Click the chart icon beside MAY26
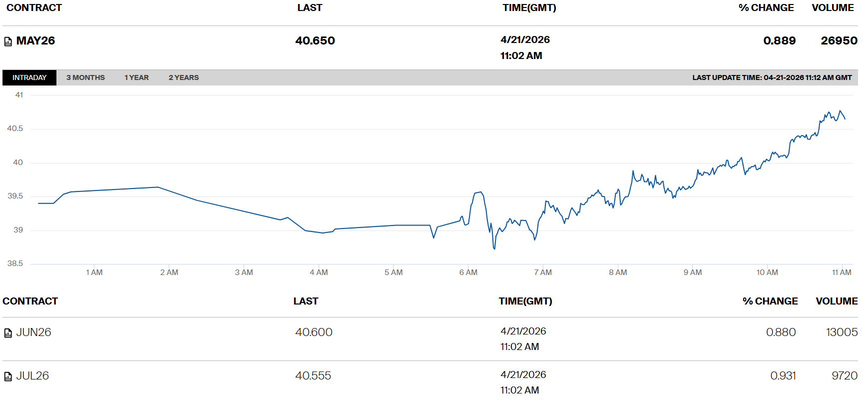 8,41
